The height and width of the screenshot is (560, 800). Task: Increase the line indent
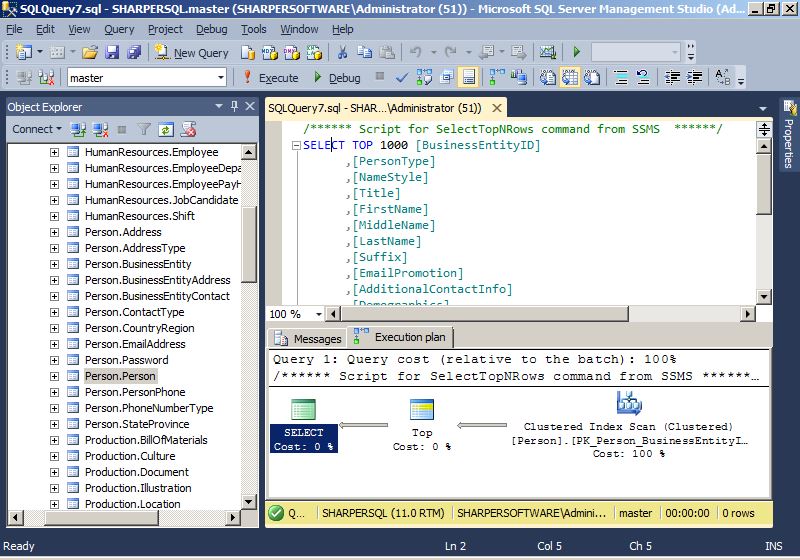694,78
